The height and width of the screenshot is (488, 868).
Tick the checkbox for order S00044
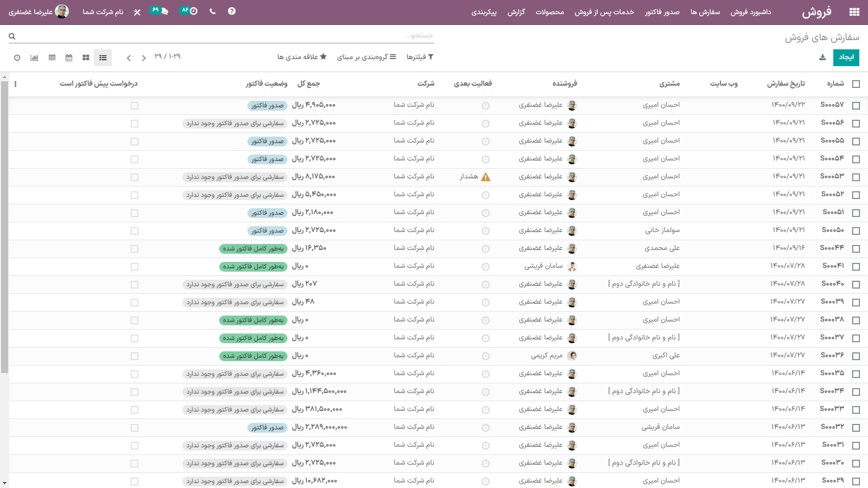click(856, 249)
